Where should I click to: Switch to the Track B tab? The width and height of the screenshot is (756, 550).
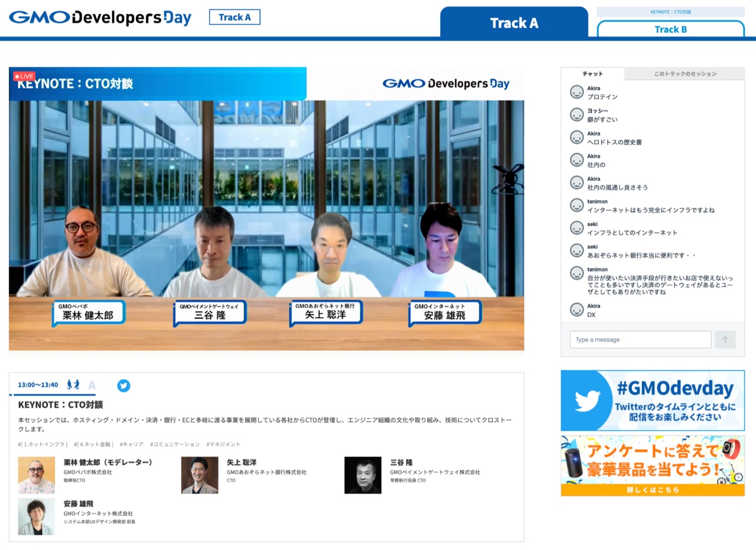click(x=670, y=29)
